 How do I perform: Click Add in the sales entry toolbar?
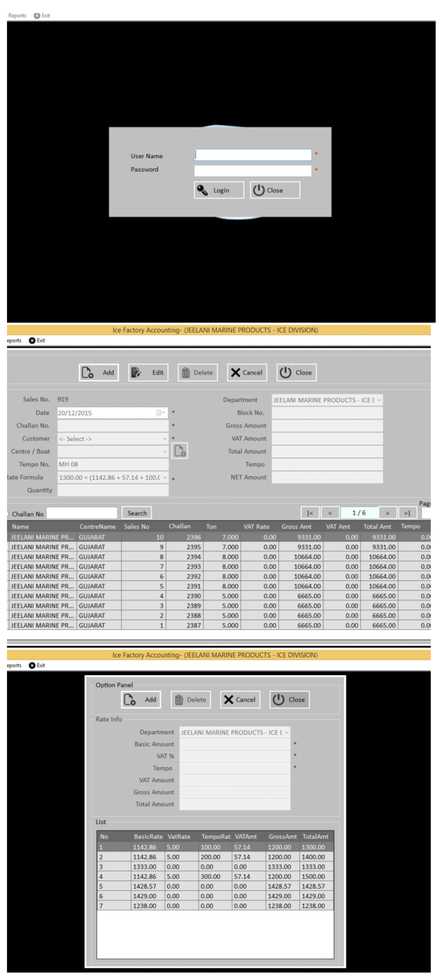[99, 372]
